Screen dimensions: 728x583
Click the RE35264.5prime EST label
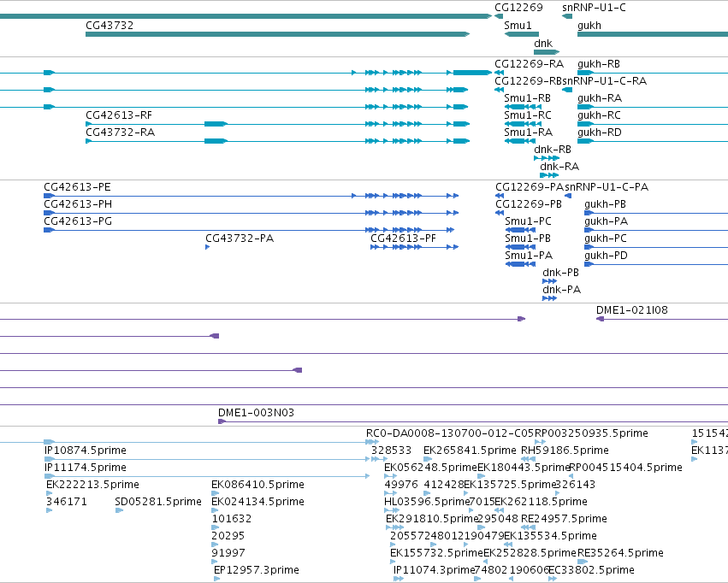tap(620, 554)
